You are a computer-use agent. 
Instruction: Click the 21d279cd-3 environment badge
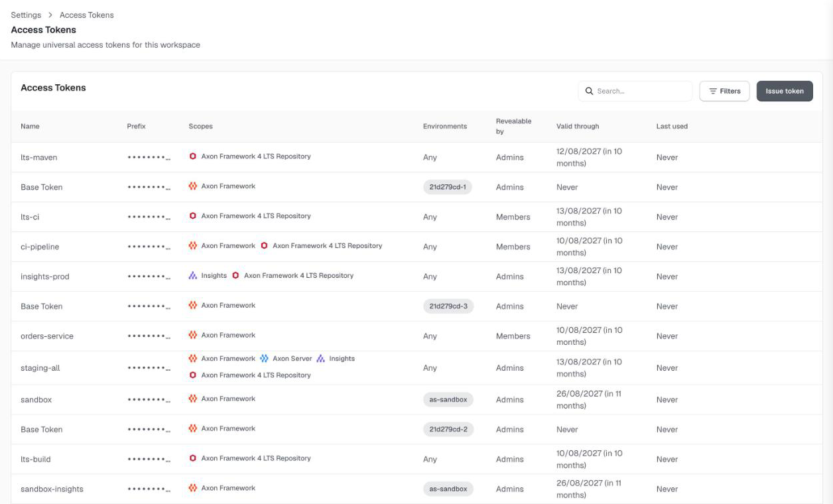click(x=448, y=306)
